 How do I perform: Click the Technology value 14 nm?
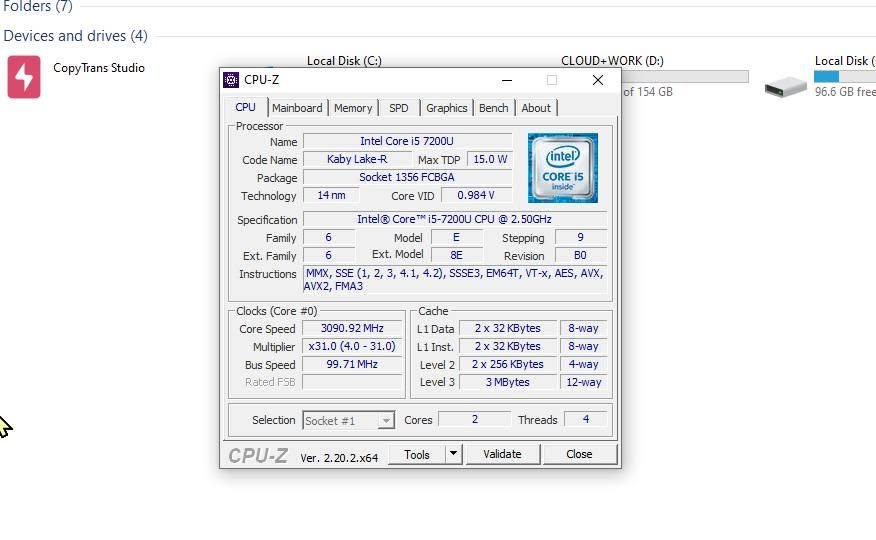[331, 195]
